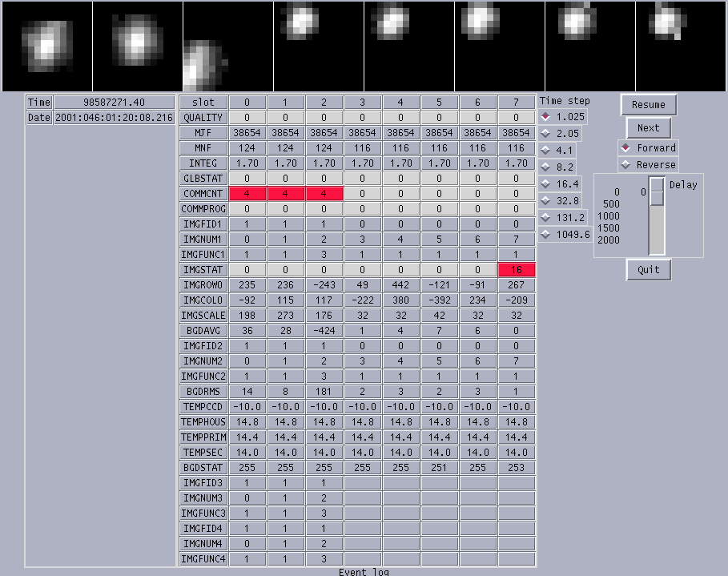728x576 pixels.
Task: Click the Delay slider trough near 2000
Action: click(x=657, y=240)
